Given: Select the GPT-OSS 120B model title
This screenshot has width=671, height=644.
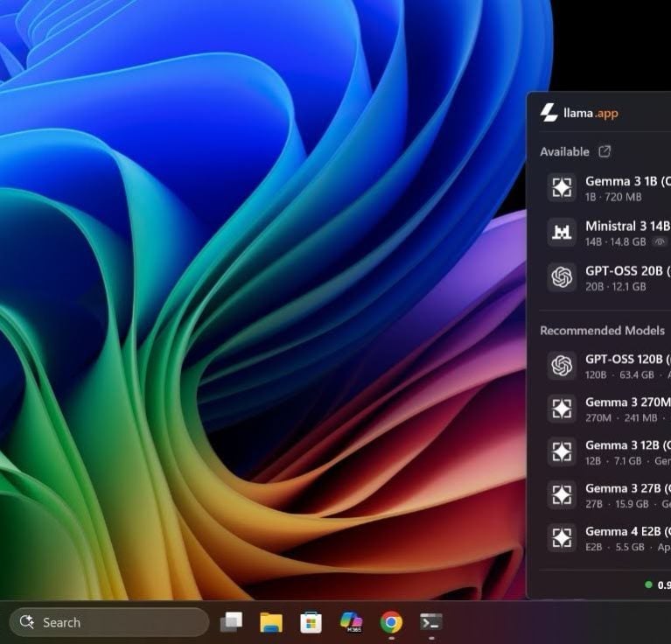Looking at the screenshot, I should coord(628,360).
